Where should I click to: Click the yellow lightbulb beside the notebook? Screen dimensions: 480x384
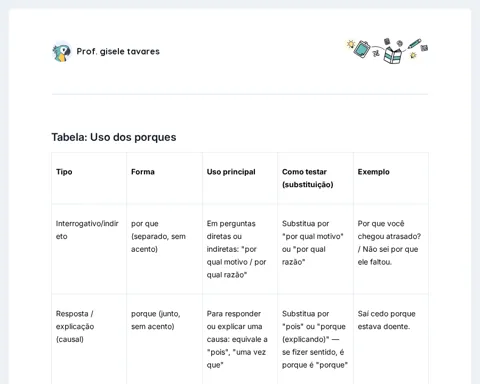coord(350,44)
